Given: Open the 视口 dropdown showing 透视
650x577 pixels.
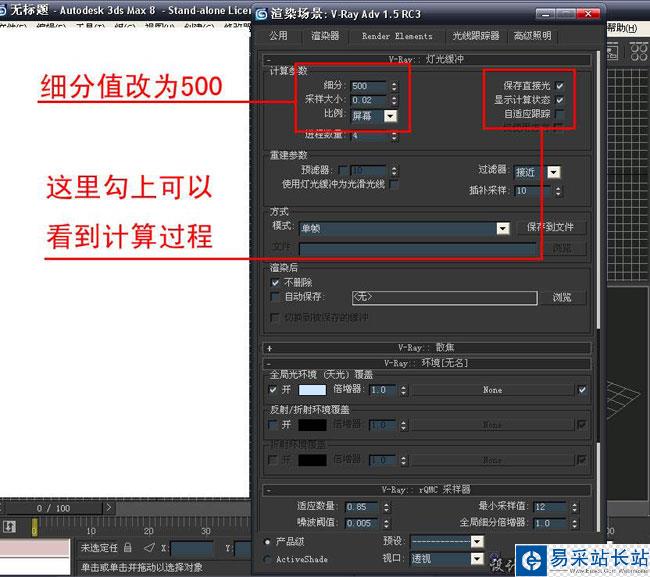Looking at the screenshot, I should pyautogui.click(x=477, y=559).
